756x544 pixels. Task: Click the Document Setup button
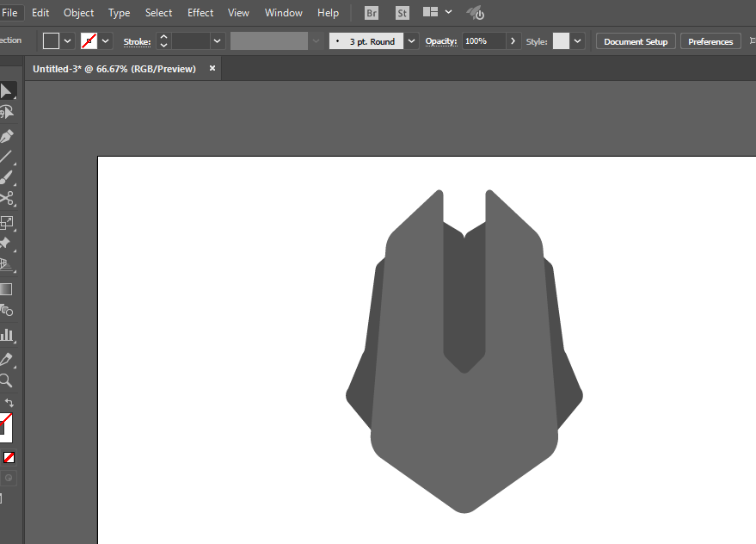[x=636, y=41]
